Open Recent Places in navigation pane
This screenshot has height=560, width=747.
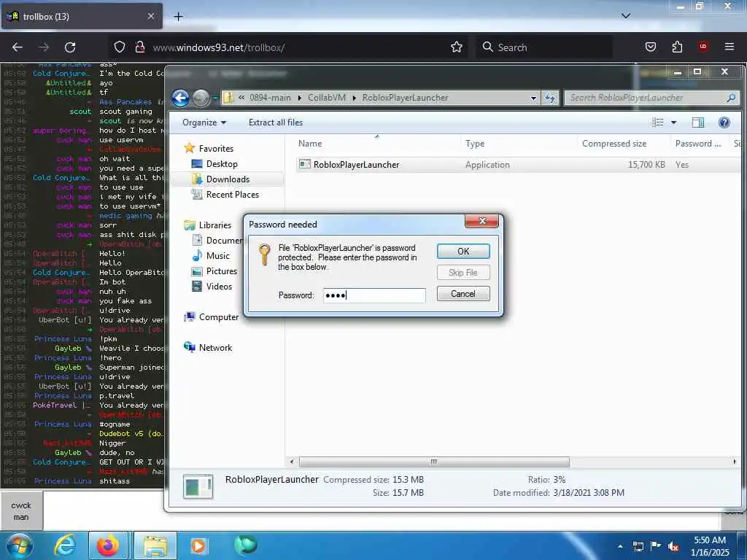click(x=232, y=194)
